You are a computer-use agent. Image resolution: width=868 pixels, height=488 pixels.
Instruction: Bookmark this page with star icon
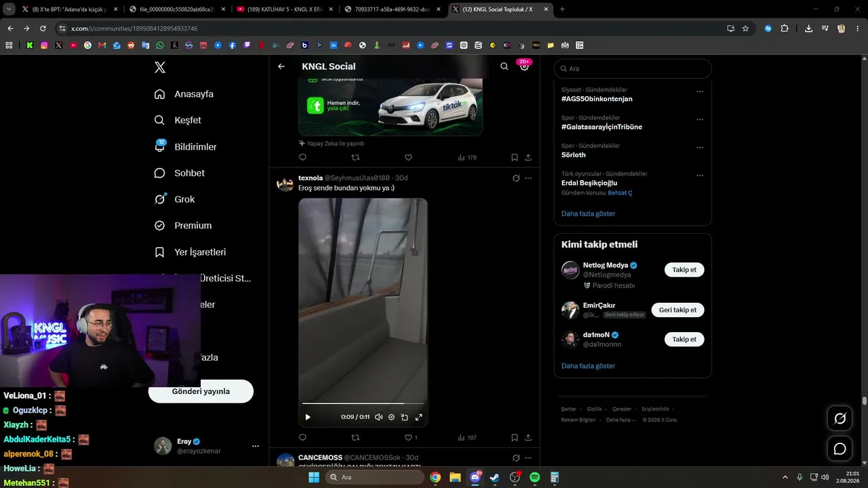(745, 28)
